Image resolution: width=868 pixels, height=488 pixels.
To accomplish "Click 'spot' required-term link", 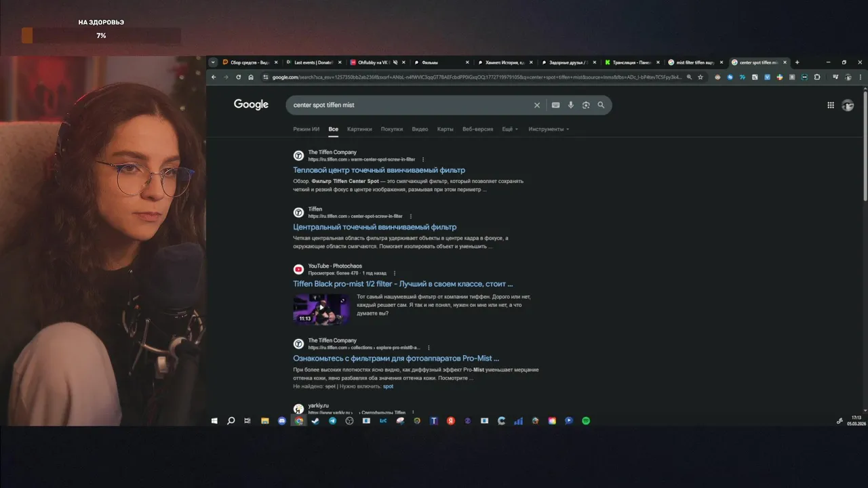I will coord(388,386).
